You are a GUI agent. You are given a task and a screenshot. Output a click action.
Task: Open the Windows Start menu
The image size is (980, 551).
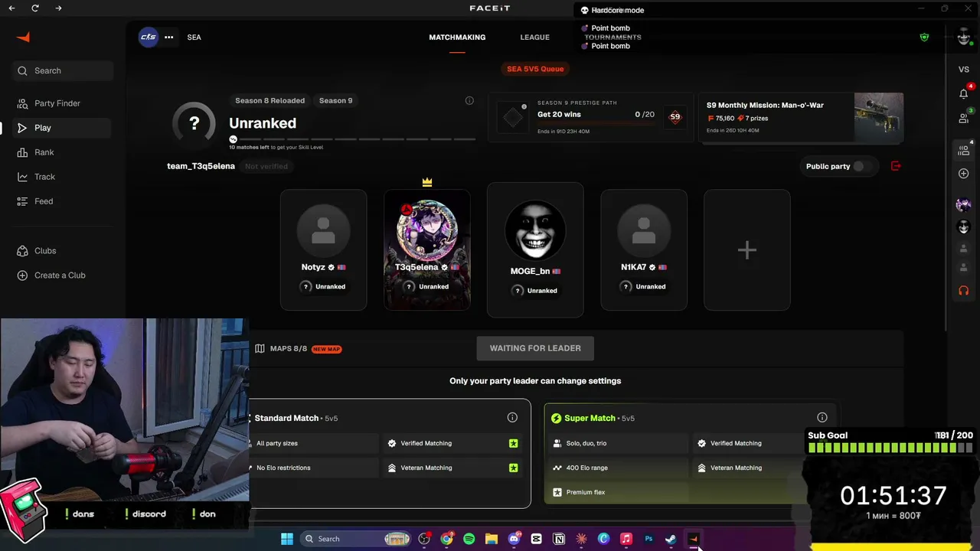coord(287,539)
